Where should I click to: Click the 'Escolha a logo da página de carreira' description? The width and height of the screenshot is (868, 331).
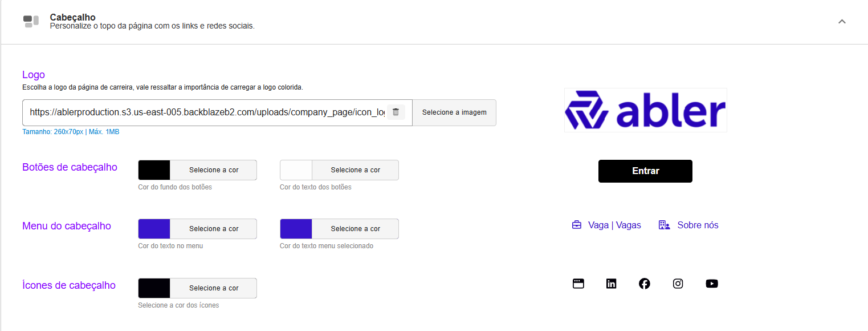pyautogui.click(x=162, y=87)
